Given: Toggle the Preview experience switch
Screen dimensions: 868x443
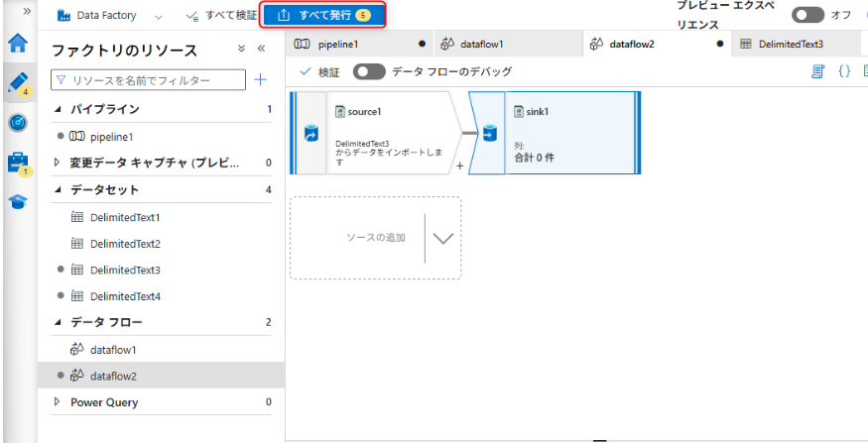Looking at the screenshot, I should [807, 15].
